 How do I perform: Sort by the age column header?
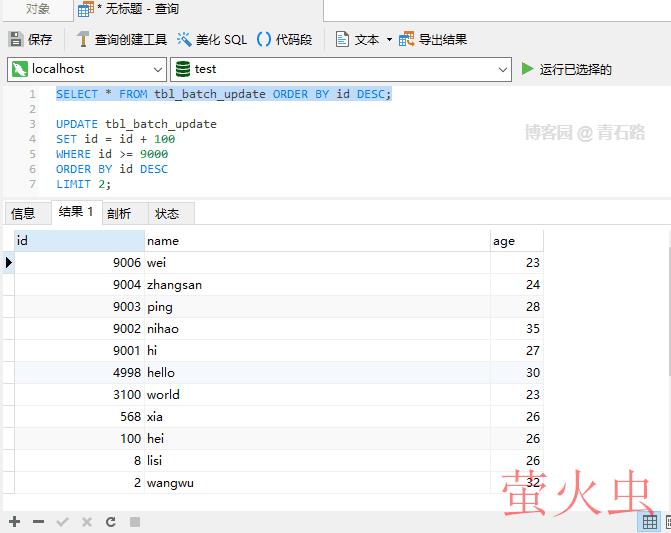pos(515,240)
